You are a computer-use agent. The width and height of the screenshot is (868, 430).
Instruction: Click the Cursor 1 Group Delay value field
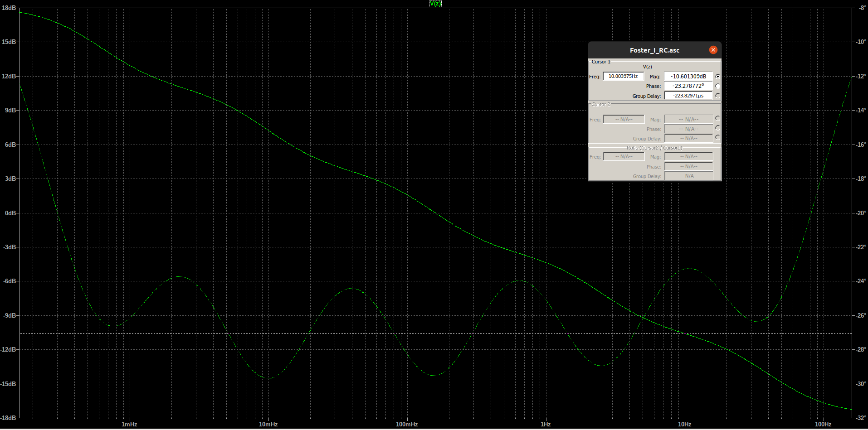click(x=688, y=96)
